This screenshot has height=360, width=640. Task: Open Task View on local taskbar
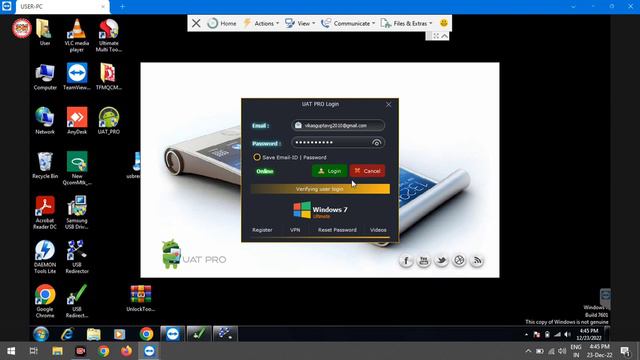(34, 351)
